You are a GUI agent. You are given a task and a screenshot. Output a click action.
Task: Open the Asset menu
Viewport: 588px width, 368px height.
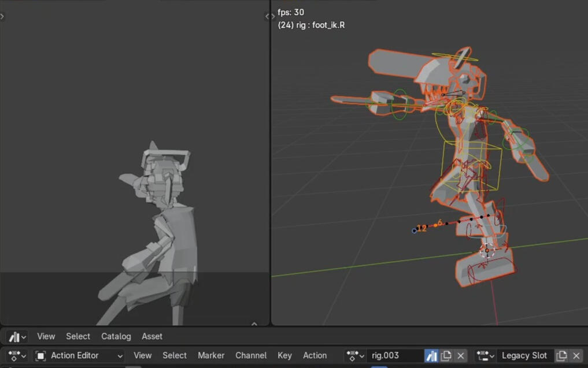point(152,336)
